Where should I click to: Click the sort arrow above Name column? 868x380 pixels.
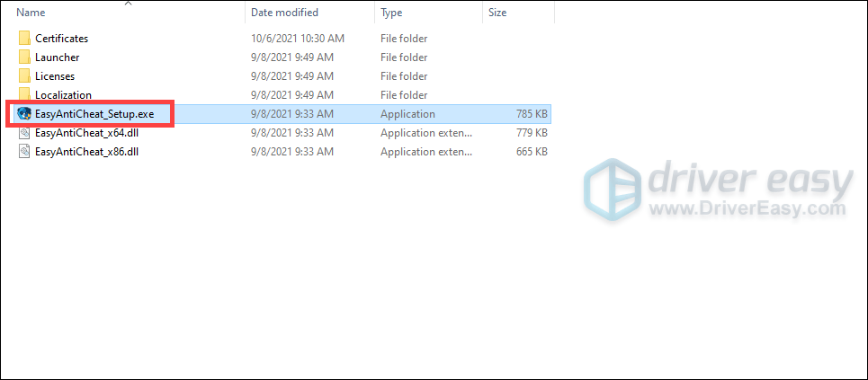pyautogui.click(x=128, y=4)
